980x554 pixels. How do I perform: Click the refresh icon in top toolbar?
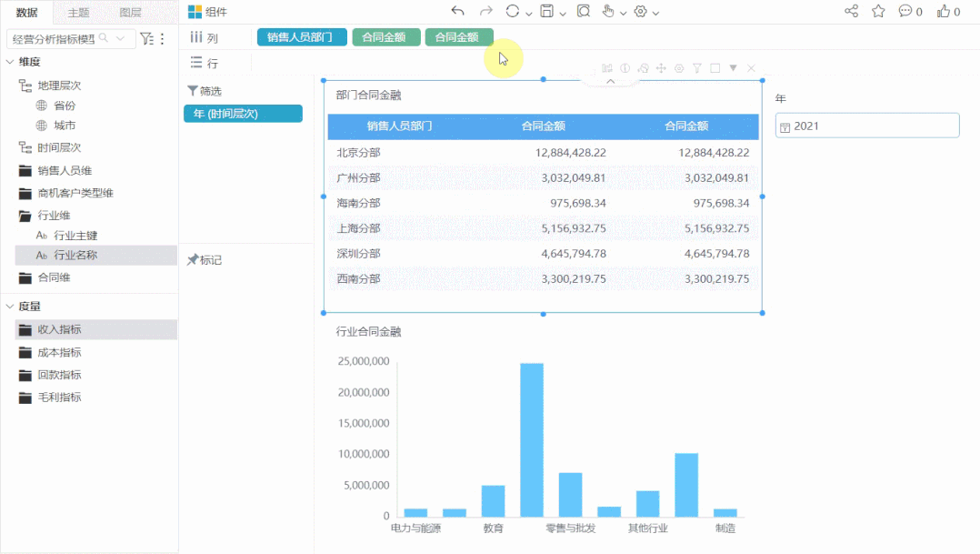click(513, 11)
